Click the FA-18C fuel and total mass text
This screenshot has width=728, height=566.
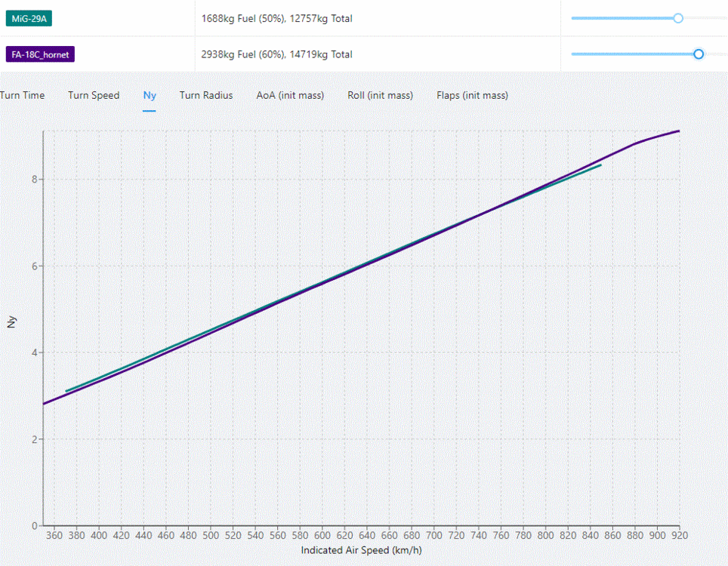coord(276,54)
